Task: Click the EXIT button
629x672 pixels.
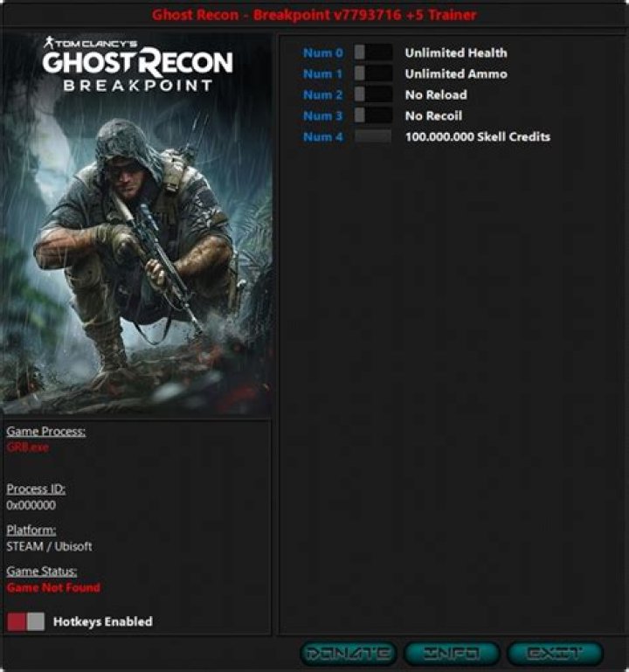Action: click(x=555, y=653)
